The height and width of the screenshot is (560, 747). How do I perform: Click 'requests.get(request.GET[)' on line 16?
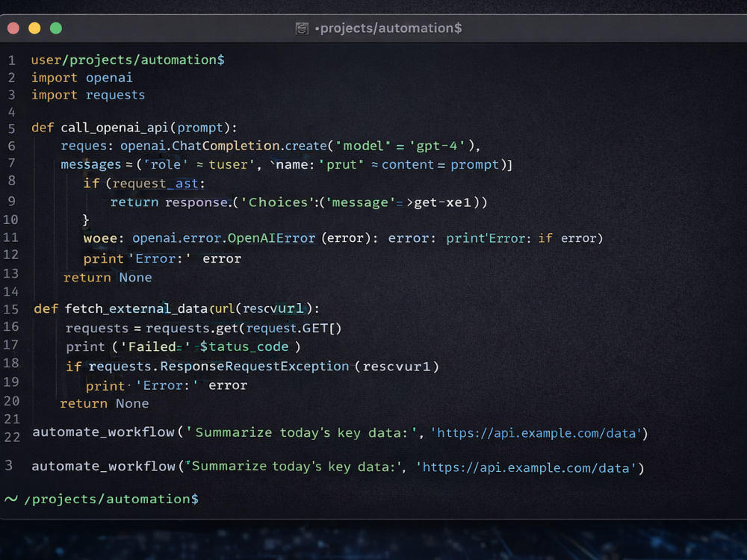(x=244, y=328)
